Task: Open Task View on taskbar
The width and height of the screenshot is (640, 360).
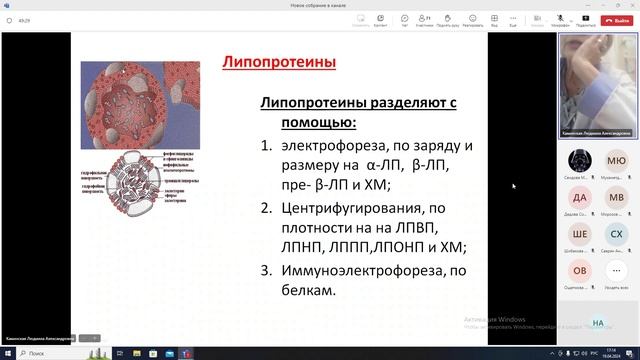Action: point(120,353)
